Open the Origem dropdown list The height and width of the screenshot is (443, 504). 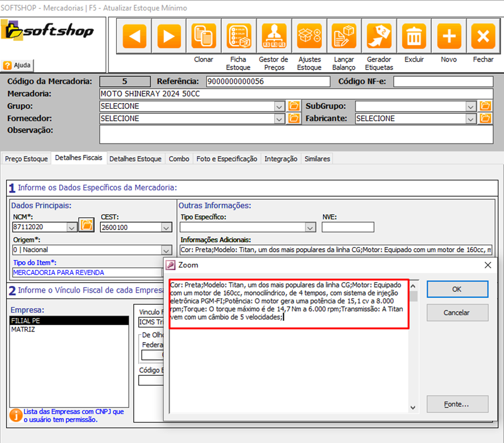click(166, 250)
